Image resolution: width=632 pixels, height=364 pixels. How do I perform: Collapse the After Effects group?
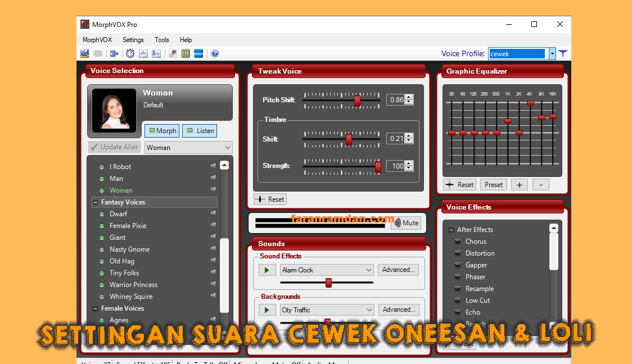(451, 230)
